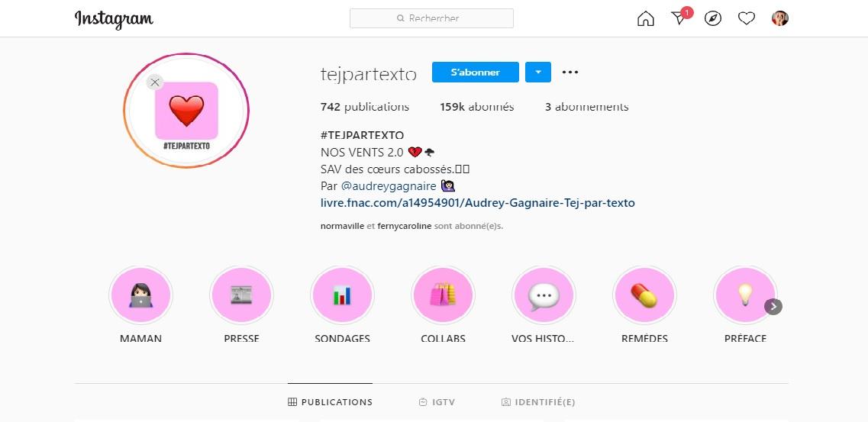Switch to the IDENTIFIÉ(E) tab
The height and width of the screenshot is (422, 868).
point(538,402)
